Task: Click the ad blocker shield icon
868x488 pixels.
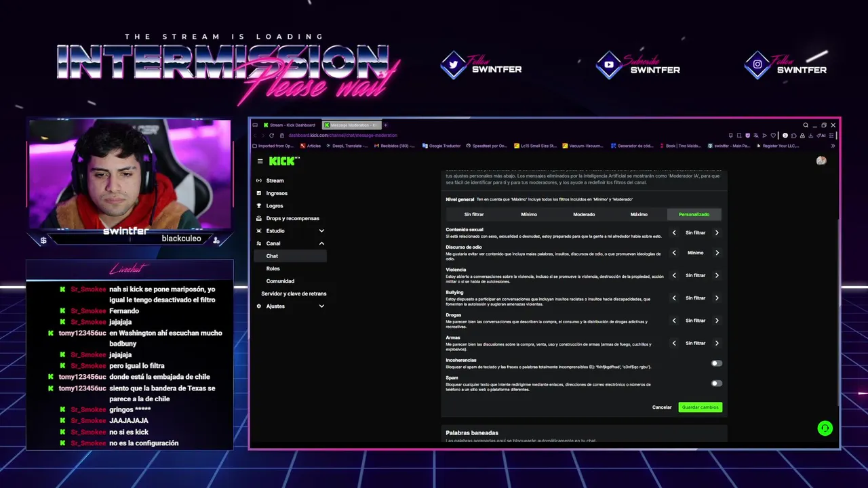Action: [747, 136]
